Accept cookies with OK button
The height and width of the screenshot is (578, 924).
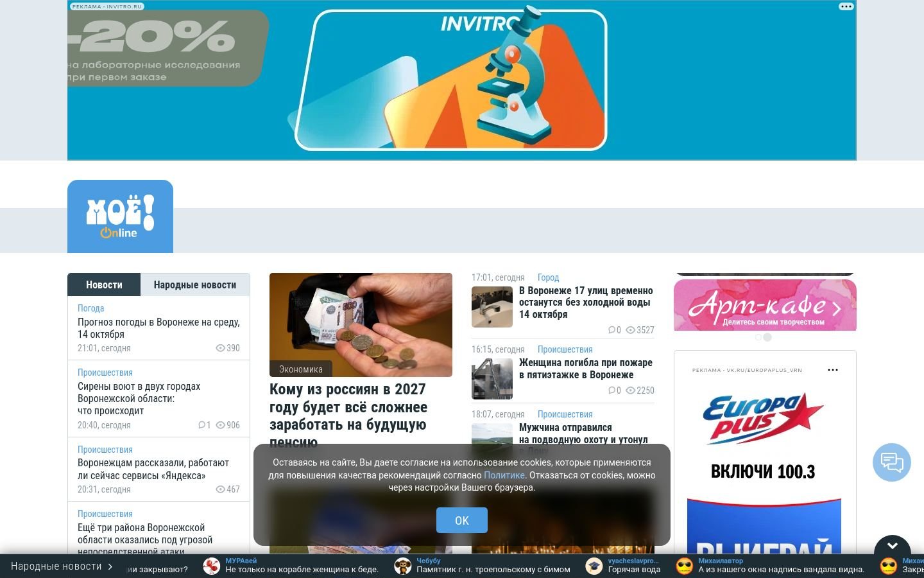click(462, 520)
